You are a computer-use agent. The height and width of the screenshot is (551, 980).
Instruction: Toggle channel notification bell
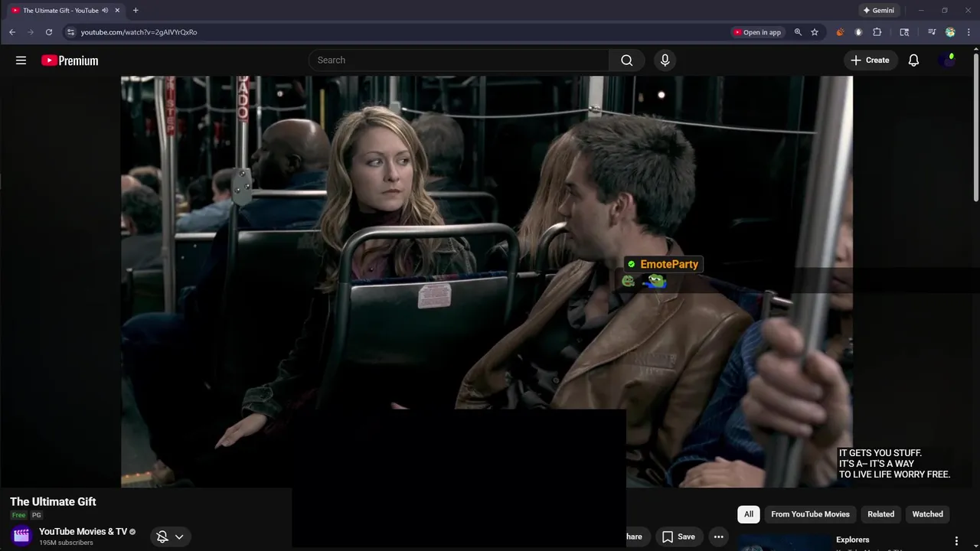pos(162,536)
